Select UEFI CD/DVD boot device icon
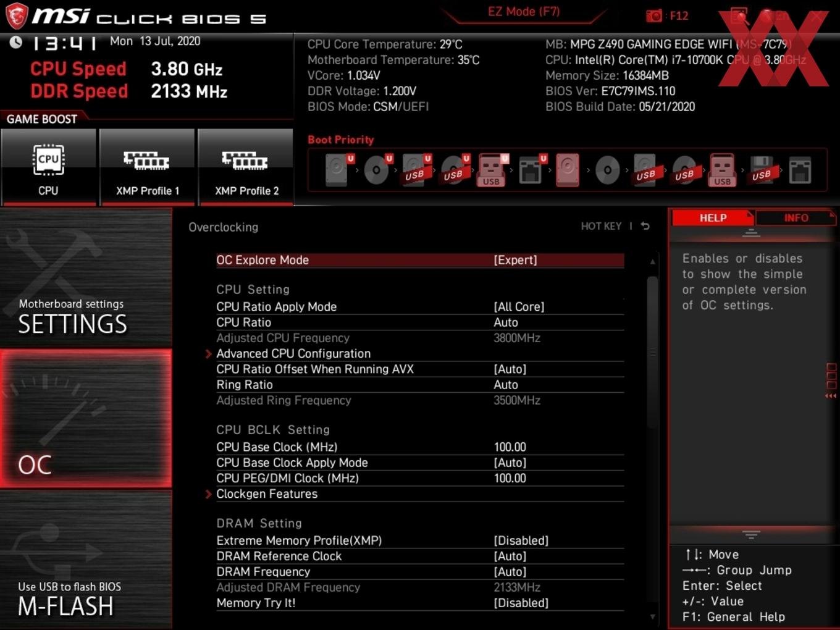This screenshot has width=840, height=630. click(x=377, y=170)
